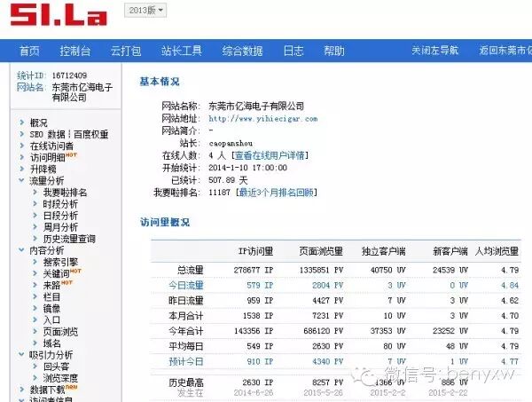
Task: Open 历史流量查询 sidebar item
Action: 69,239
